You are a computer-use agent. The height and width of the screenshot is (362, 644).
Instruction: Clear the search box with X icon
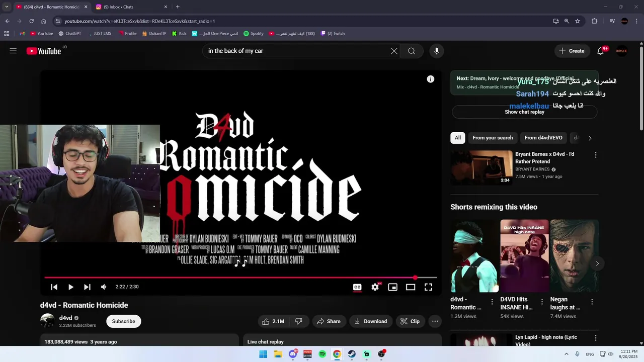point(394,51)
